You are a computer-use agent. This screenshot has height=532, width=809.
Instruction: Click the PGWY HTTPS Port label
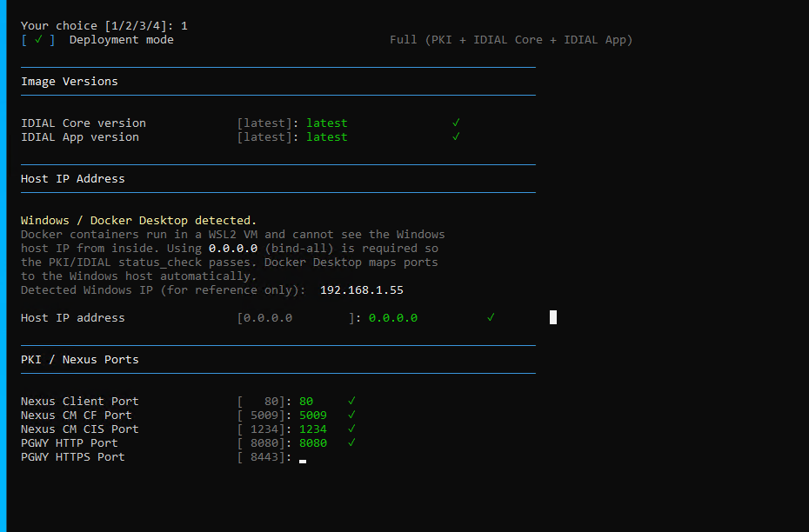[x=73, y=457]
